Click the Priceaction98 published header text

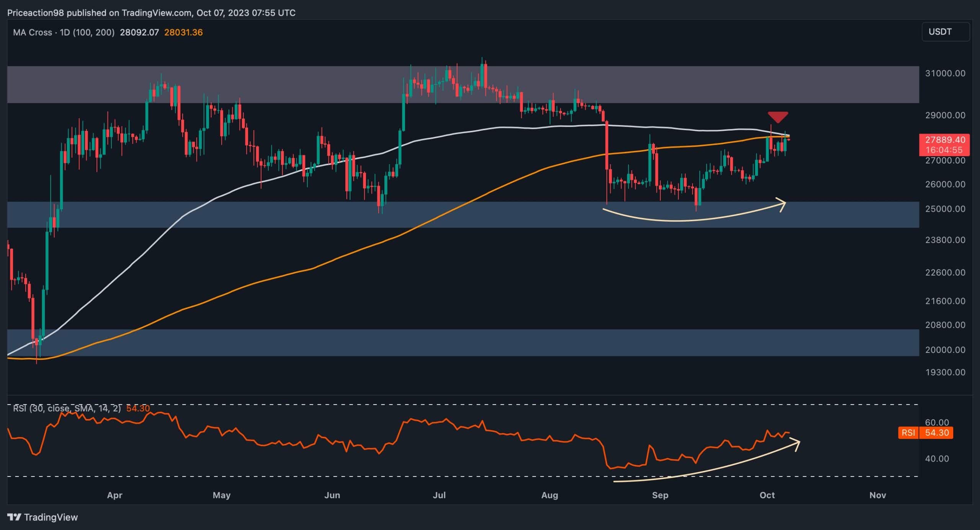(x=151, y=13)
